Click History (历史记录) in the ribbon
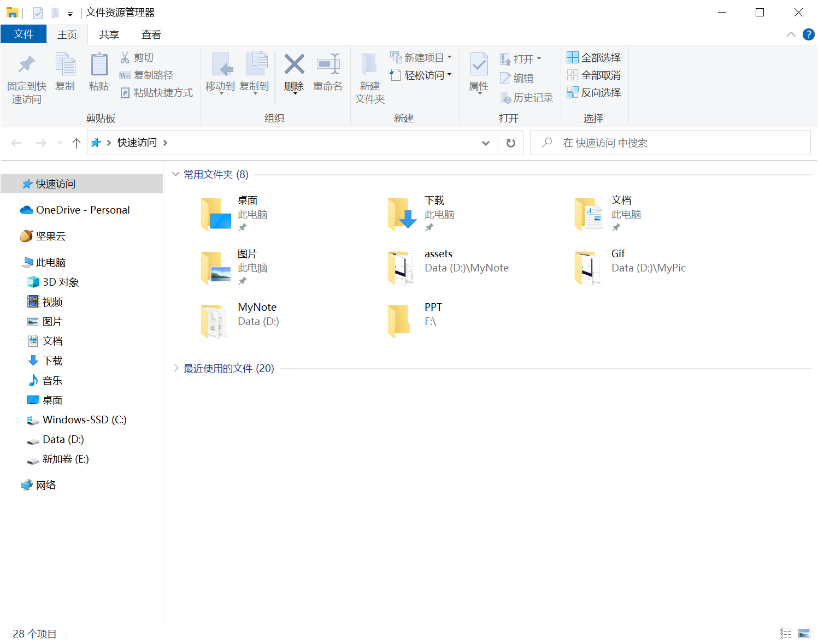The width and height of the screenshot is (818, 644). click(527, 98)
